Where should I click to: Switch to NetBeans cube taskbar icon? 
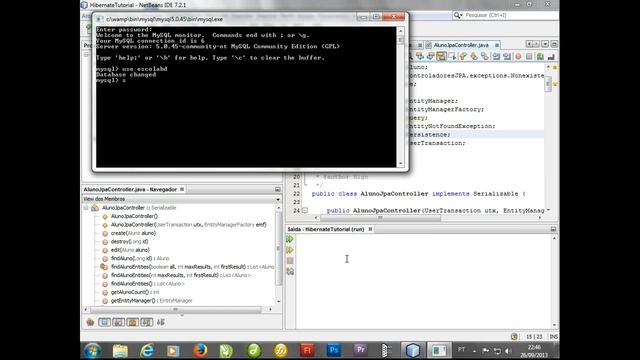tap(413, 350)
